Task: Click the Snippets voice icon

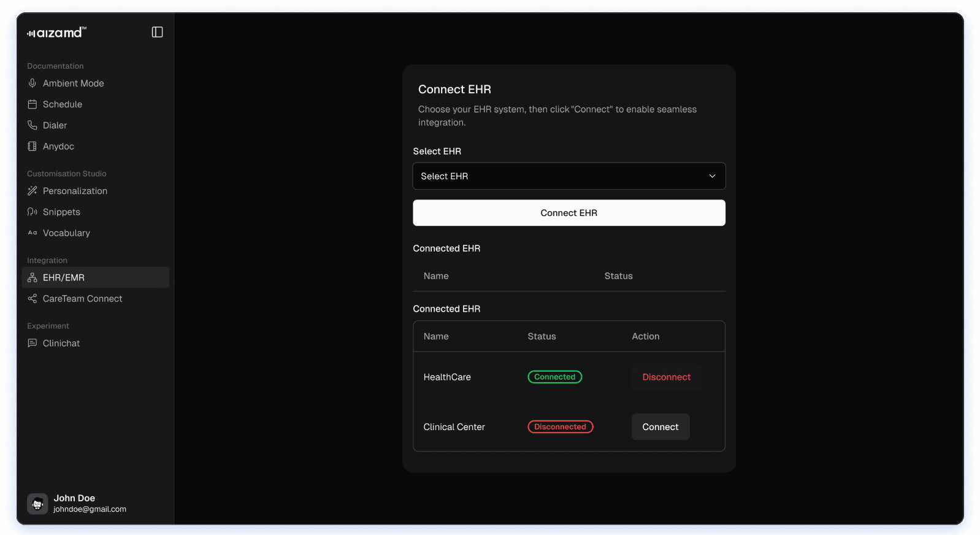Action: point(33,212)
